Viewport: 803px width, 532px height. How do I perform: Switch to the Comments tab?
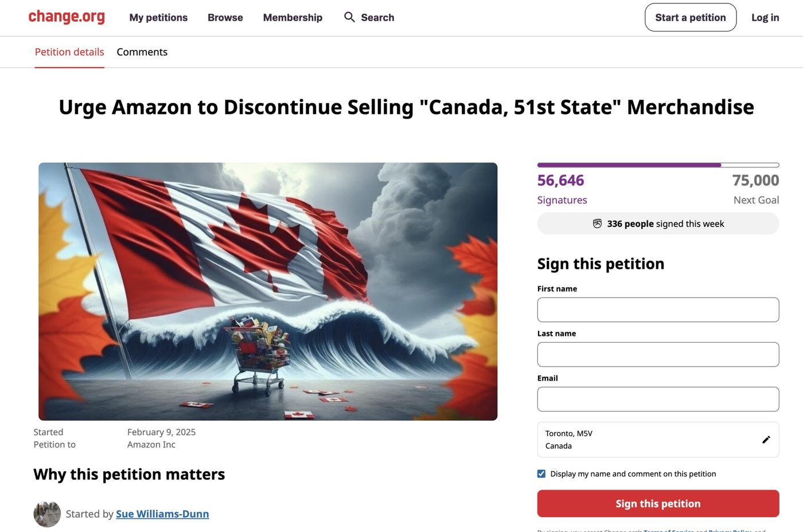tap(142, 52)
